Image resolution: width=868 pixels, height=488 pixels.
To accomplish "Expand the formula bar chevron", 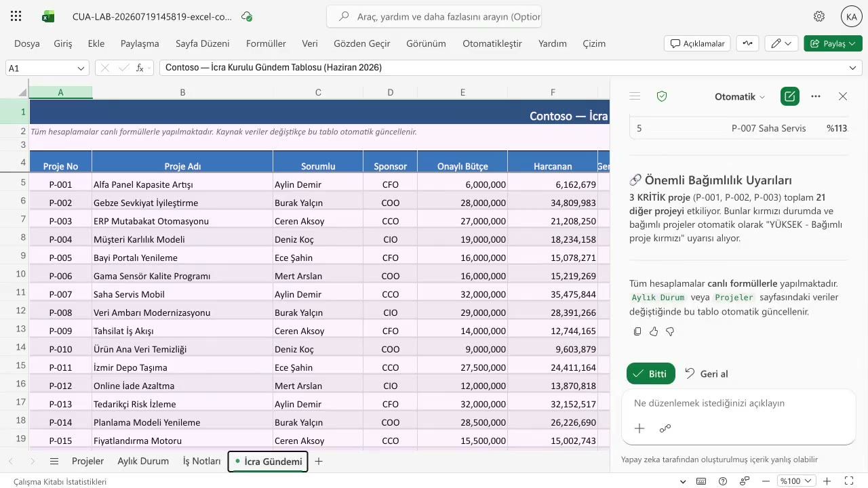I will (x=852, y=68).
